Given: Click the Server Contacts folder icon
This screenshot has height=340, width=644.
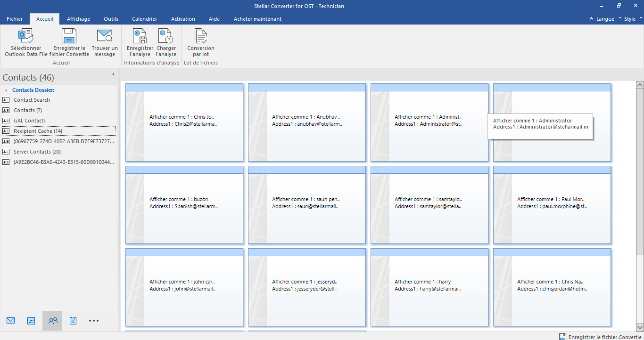Looking at the screenshot, I should [x=6, y=152].
